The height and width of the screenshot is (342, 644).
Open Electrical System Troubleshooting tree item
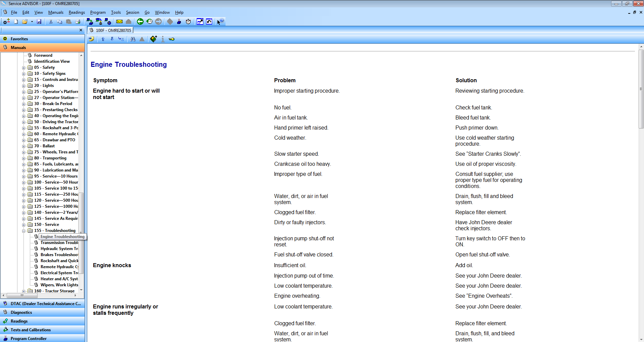pos(59,273)
